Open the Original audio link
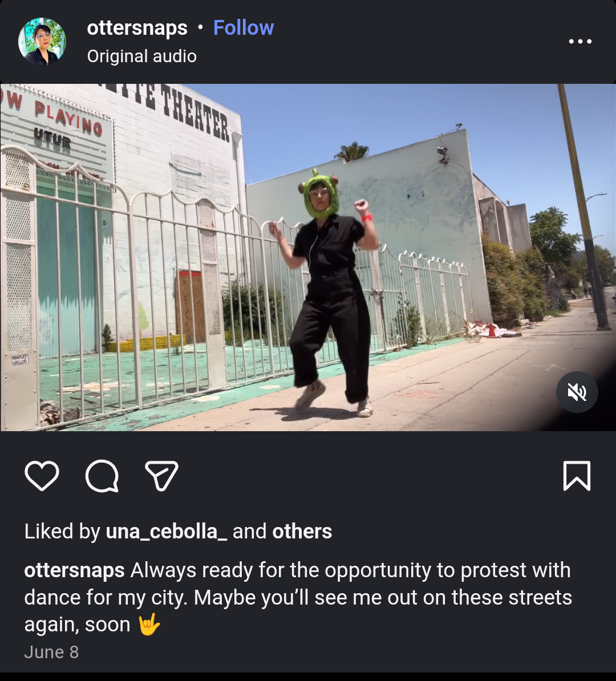This screenshot has height=681, width=616. (x=141, y=56)
